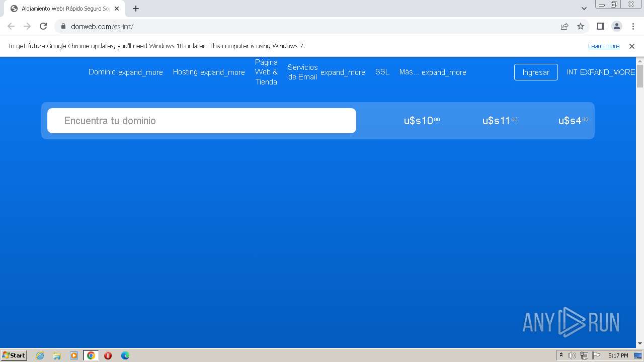Viewport: 644px width, 362px height.
Task: Click the 5:17 PM system clock
Action: click(618, 355)
